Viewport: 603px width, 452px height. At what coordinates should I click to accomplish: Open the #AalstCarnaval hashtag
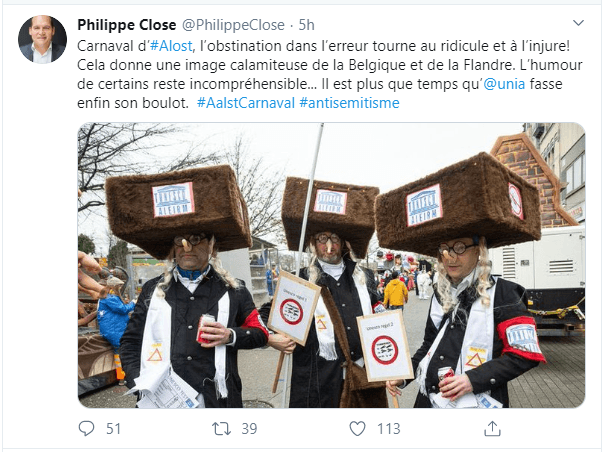tap(246, 103)
